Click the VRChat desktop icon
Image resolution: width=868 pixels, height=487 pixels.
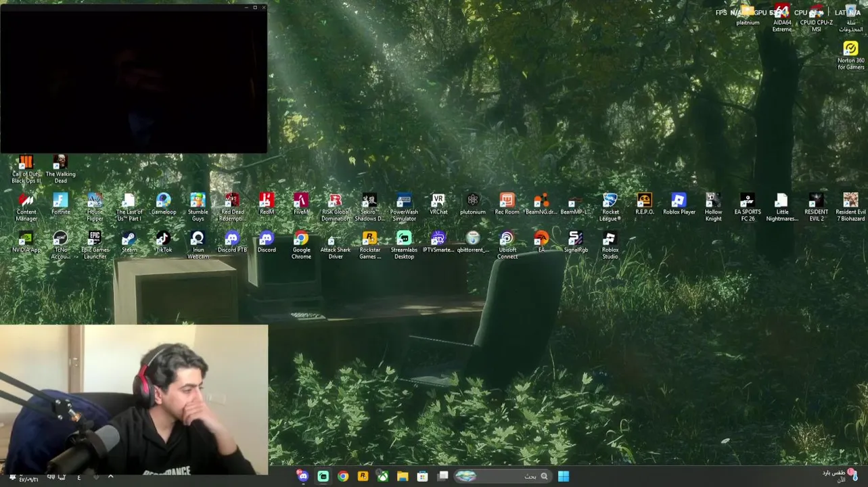(438, 204)
